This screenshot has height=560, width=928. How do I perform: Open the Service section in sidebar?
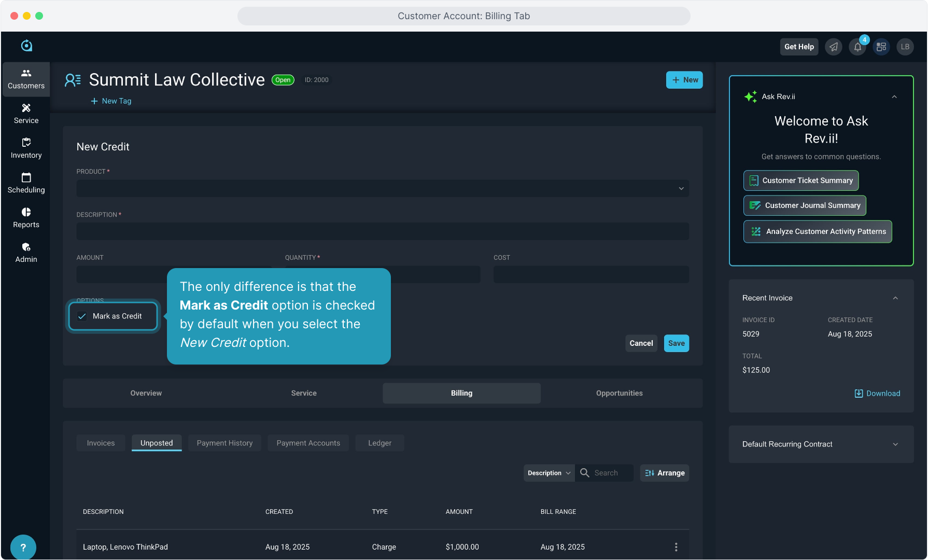[26, 114]
